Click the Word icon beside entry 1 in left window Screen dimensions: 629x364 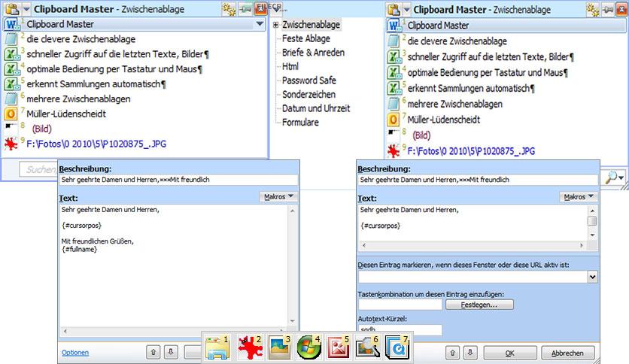coord(11,25)
